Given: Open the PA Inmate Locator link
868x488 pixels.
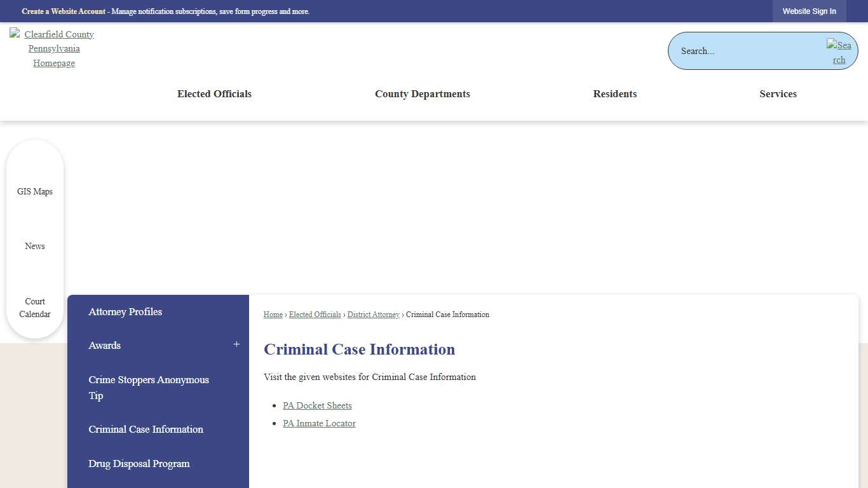Looking at the screenshot, I should click(x=319, y=423).
